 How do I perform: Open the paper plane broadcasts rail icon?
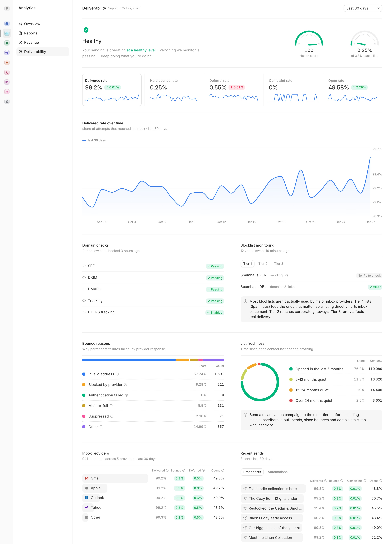point(7,53)
